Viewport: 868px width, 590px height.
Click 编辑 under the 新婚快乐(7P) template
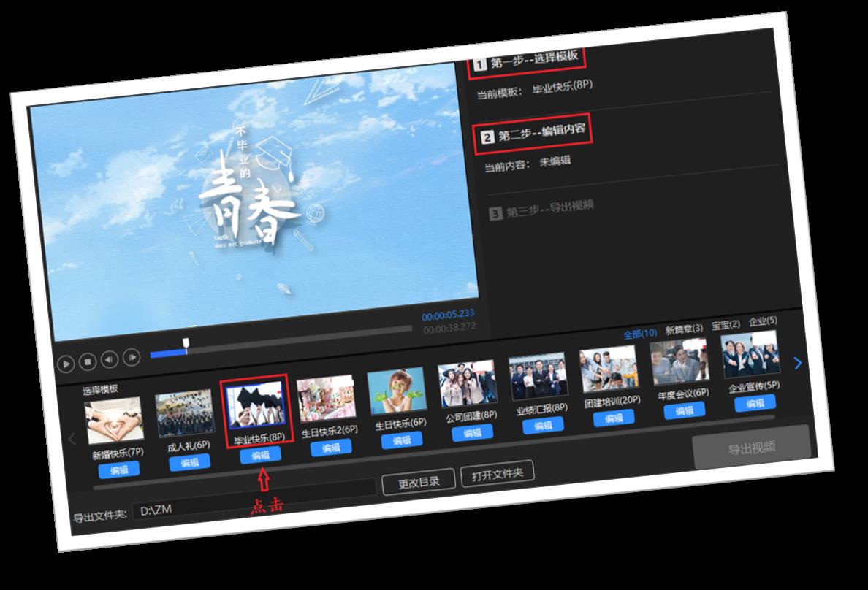point(119,470)
